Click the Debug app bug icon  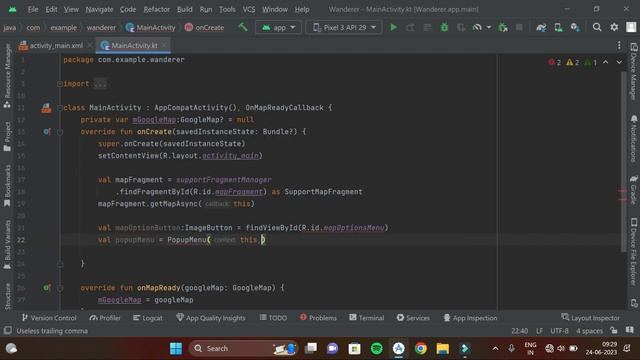[x=444, y=27]
